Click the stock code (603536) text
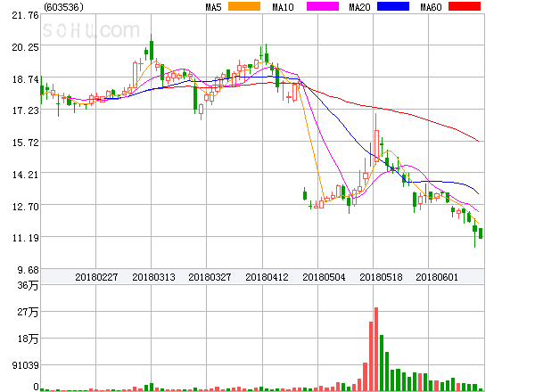The image size is (535, 392). tap(63, 7)
